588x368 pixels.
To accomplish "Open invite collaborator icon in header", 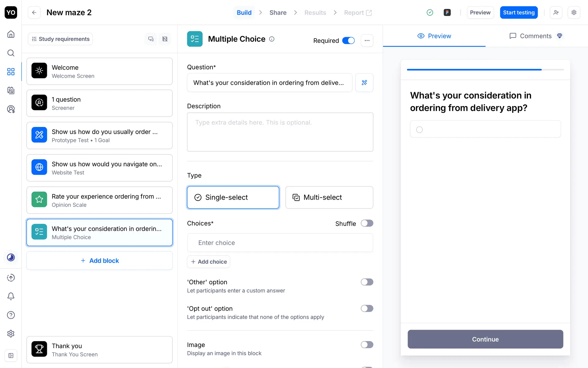I will (x=556, y=13).
